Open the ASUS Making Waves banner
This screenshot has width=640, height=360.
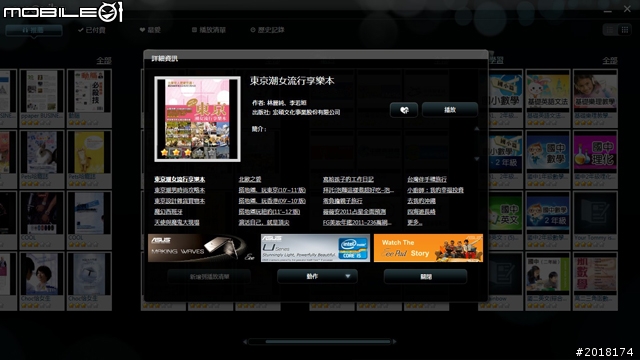(x=202, y=248)
